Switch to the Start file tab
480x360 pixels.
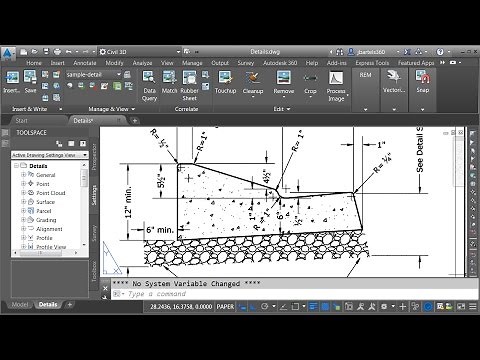pyautogui.click(x=22, y=120)
